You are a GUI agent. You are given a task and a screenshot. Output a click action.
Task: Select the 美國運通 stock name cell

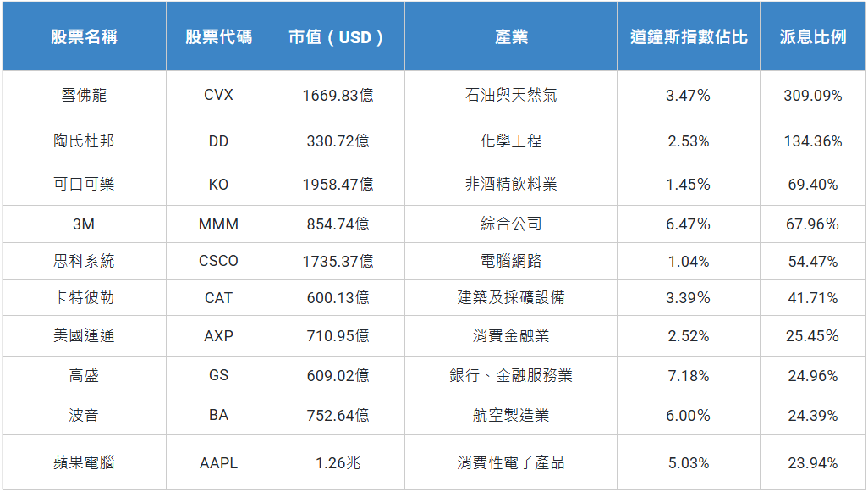coord(84,335)
